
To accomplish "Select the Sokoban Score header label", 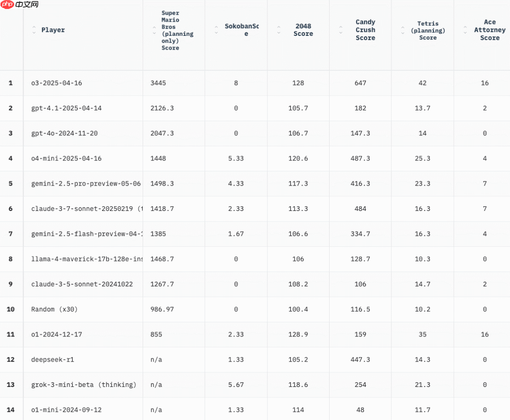I will coord(242,30).
